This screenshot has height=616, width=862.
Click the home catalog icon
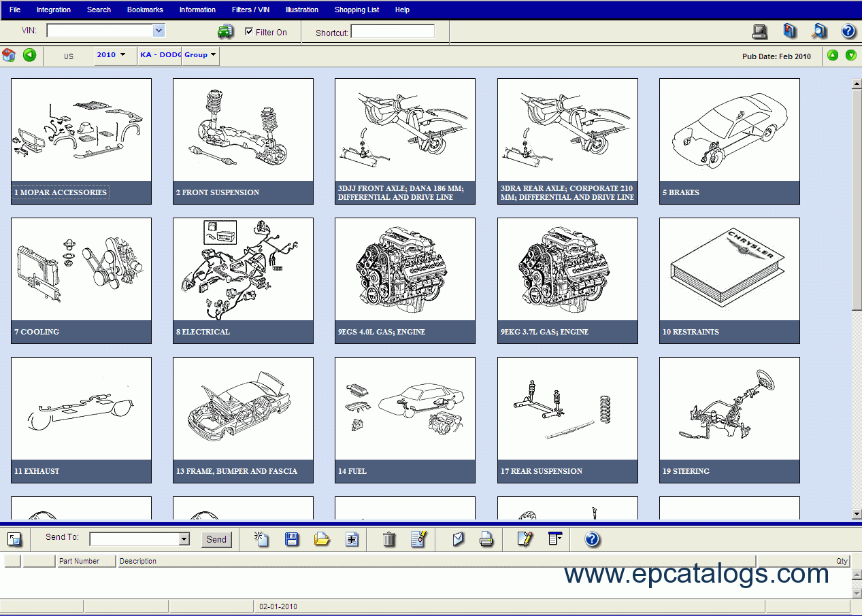tap(9, 55)
